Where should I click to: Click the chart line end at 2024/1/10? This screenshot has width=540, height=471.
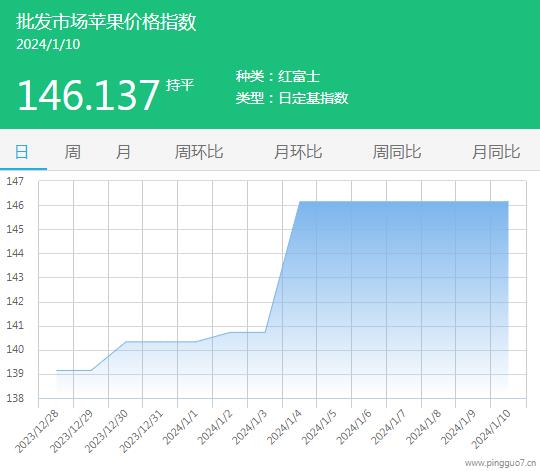[x=508, y=201]
